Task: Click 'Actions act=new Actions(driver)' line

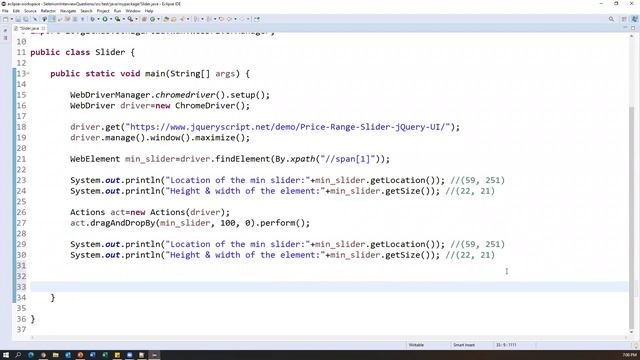Action: pyautogui.click(x=150, y=212)
